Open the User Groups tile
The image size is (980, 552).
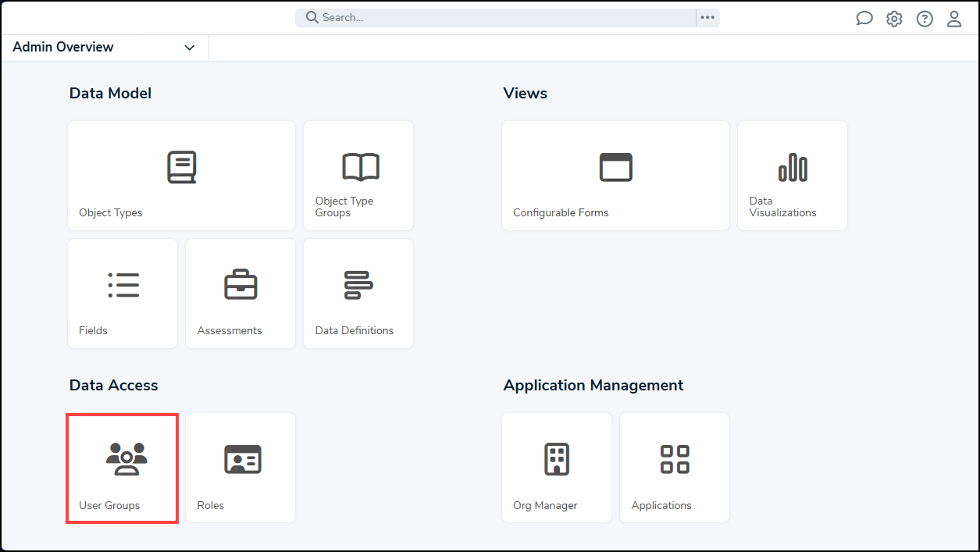pos(123,468)
